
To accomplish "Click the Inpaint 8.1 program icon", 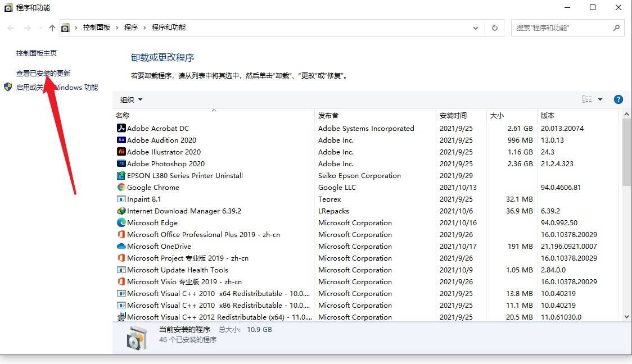I will pos(121,199).
